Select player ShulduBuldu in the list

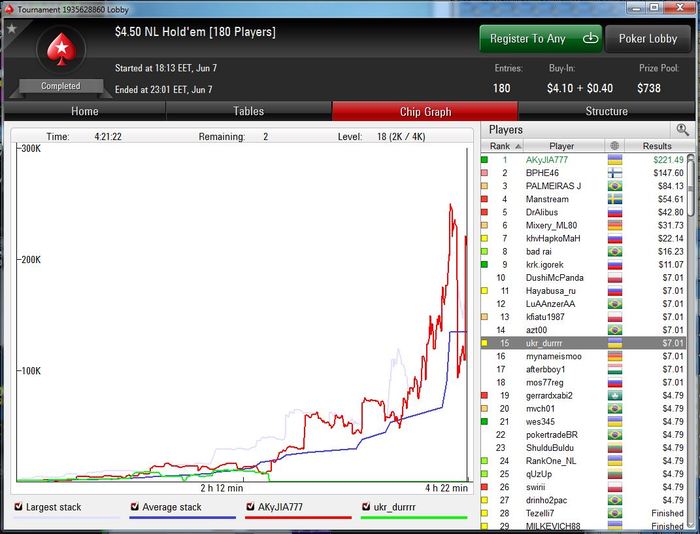pyautogui.click(x=583, y=447)
